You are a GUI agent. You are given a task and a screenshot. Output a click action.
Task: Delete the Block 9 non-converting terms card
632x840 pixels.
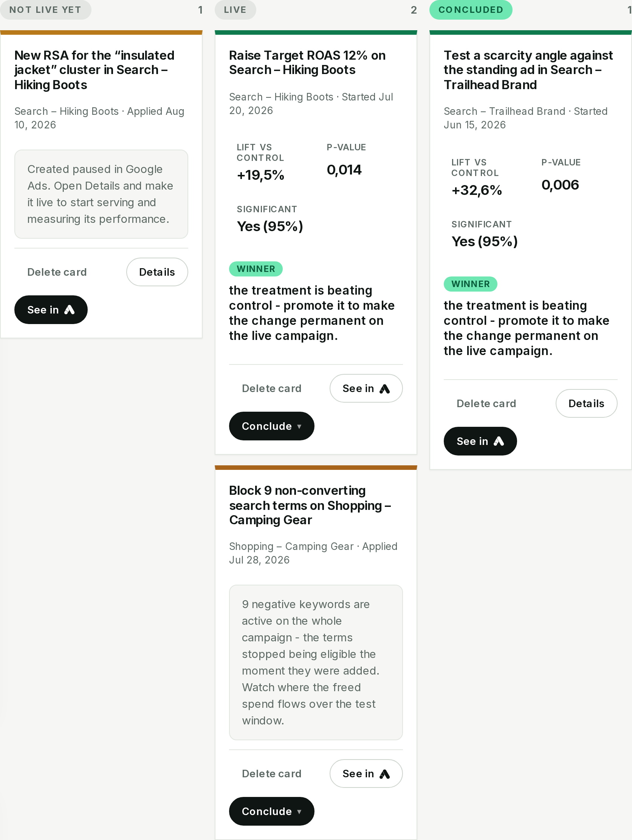pyautogui.click(x=271, y=773)
